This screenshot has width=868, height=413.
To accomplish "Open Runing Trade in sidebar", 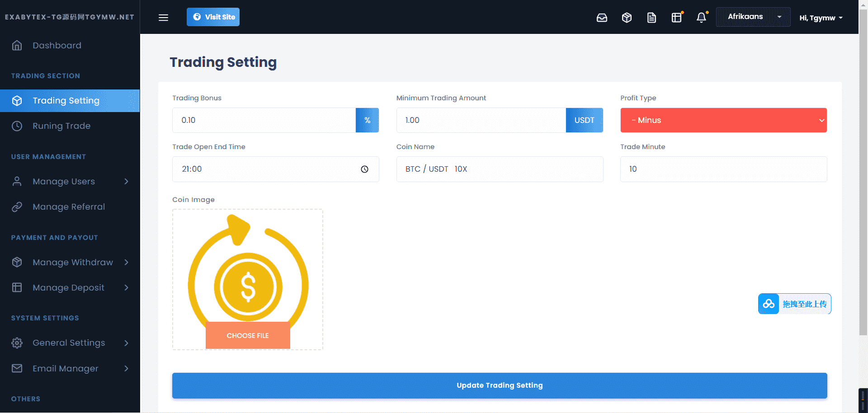I will (61, 126).
